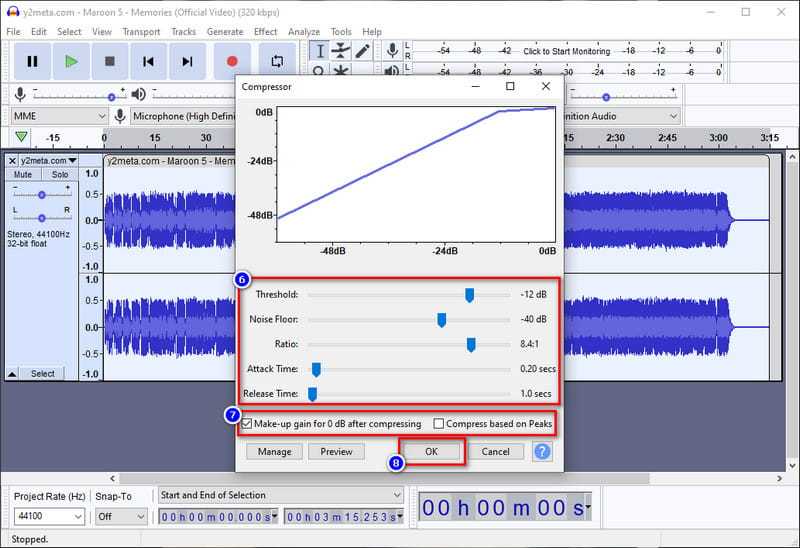
Task: Select the Draw pencil tool
Action: coord(363,51)
